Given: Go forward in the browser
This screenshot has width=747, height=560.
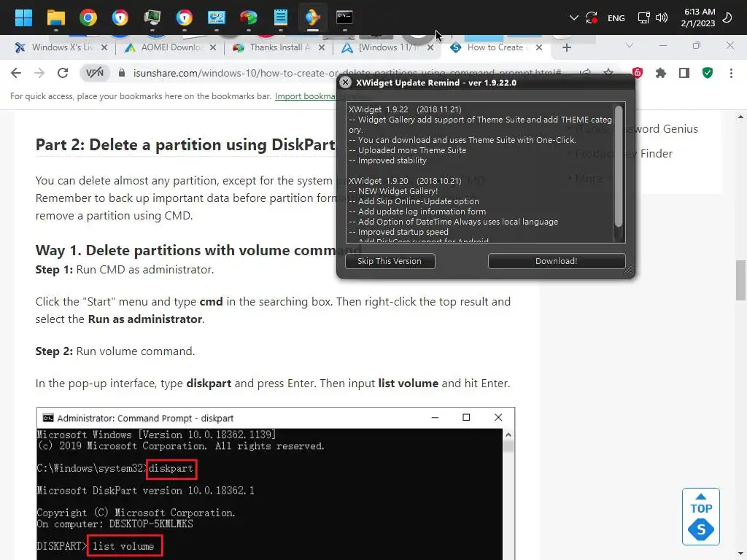Looking at the screenshot, I should (x=39, y=74).
